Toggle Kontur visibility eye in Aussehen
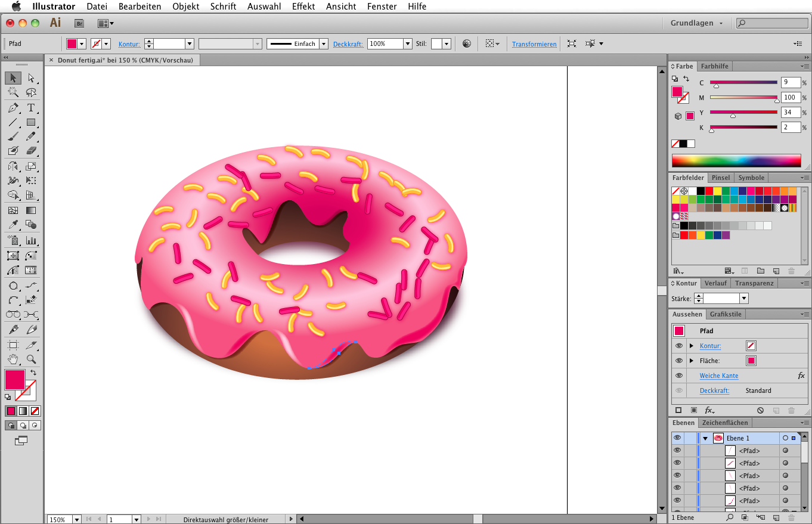The image size is (812, 524). pos(678,346)
